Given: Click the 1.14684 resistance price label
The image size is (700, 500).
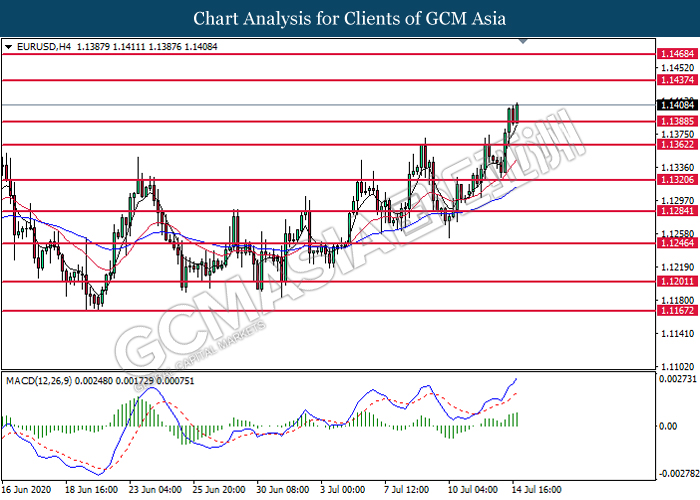Looking at the screenshot, I should pos(677,54).
